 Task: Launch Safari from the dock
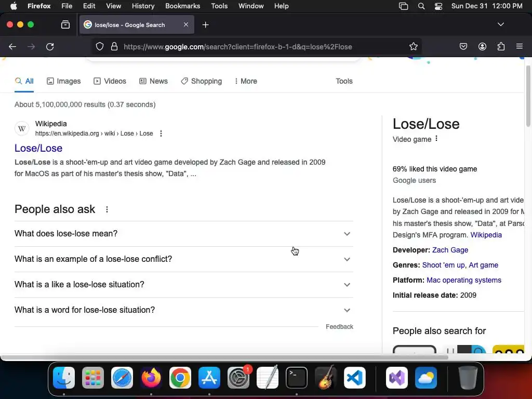[122, 377]
